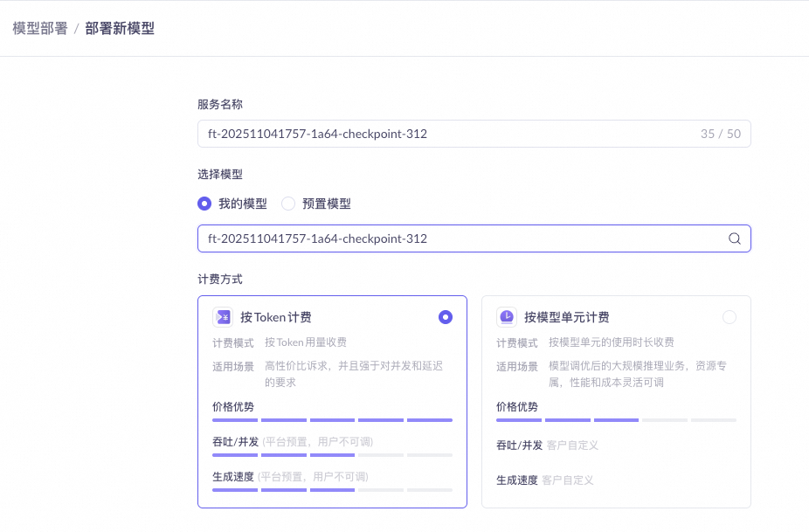Screen dimensions: 809x532
Task: Click the 按Token用量收费 description text
Action: point(306,342)
